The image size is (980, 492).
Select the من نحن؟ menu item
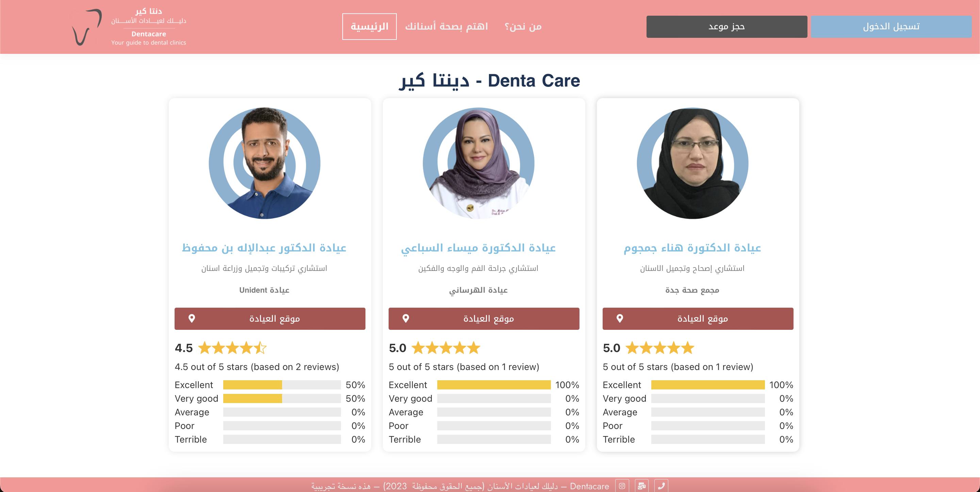[x=523, y=27]
